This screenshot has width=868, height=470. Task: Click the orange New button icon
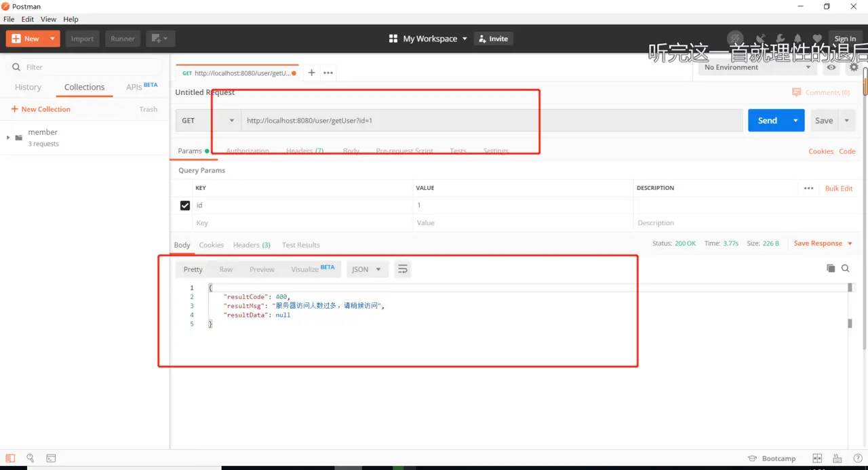pyautogui.click(x=16, y=39)
